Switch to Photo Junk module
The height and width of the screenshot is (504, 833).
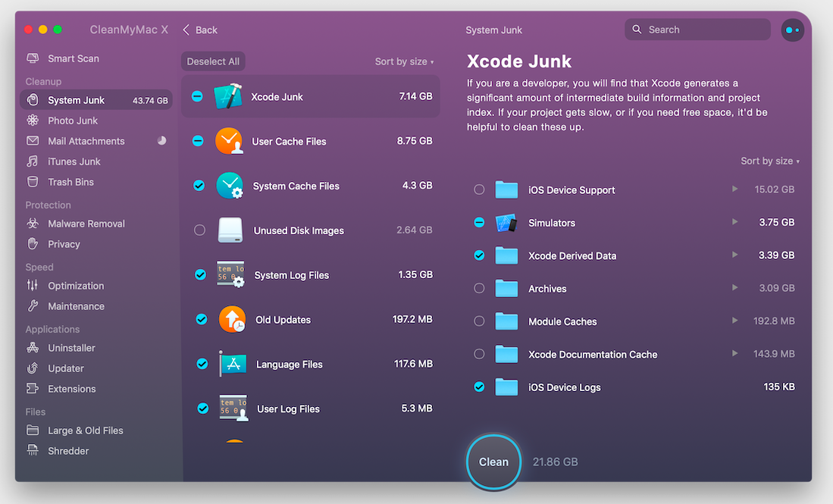coord(96,121)
